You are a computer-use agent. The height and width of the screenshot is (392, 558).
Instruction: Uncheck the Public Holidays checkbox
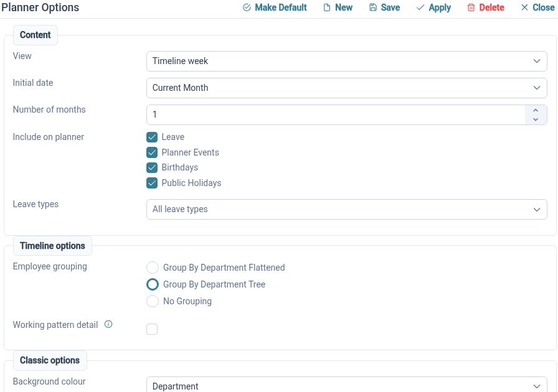152,183
